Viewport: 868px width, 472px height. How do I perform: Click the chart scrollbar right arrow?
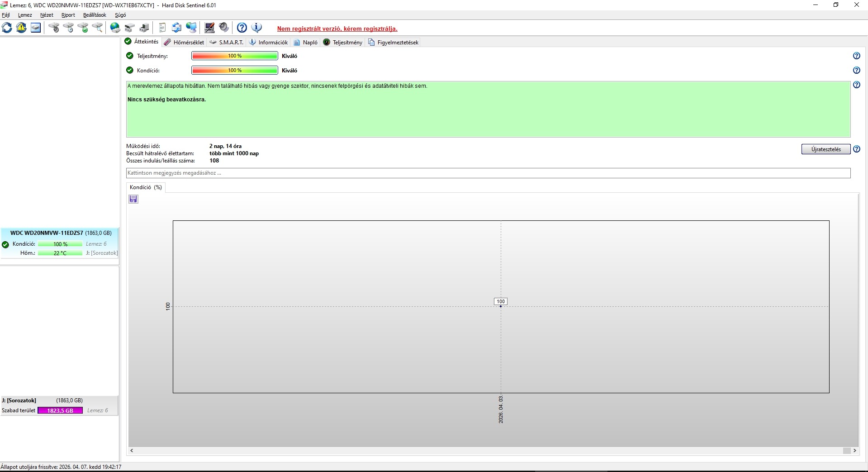click(855, 450)
